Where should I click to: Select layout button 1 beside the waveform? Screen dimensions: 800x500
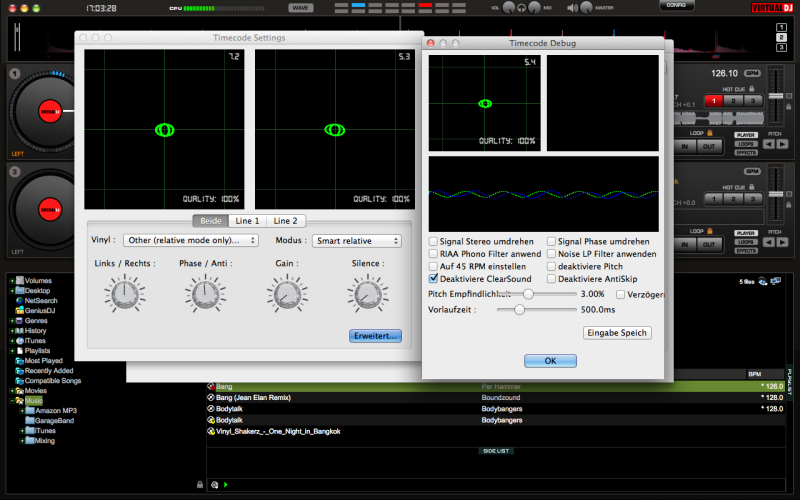[x=781, y=28]
